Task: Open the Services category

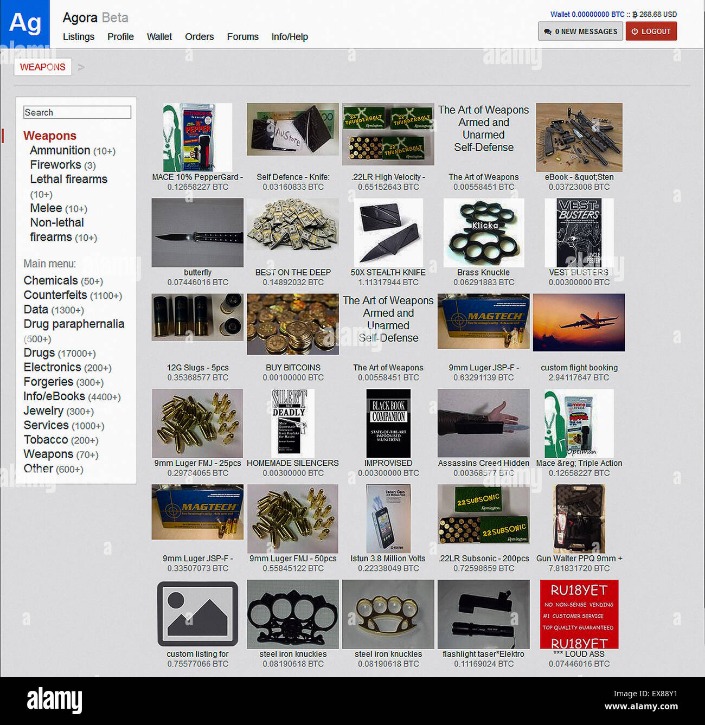Action: tap(64, 425)
